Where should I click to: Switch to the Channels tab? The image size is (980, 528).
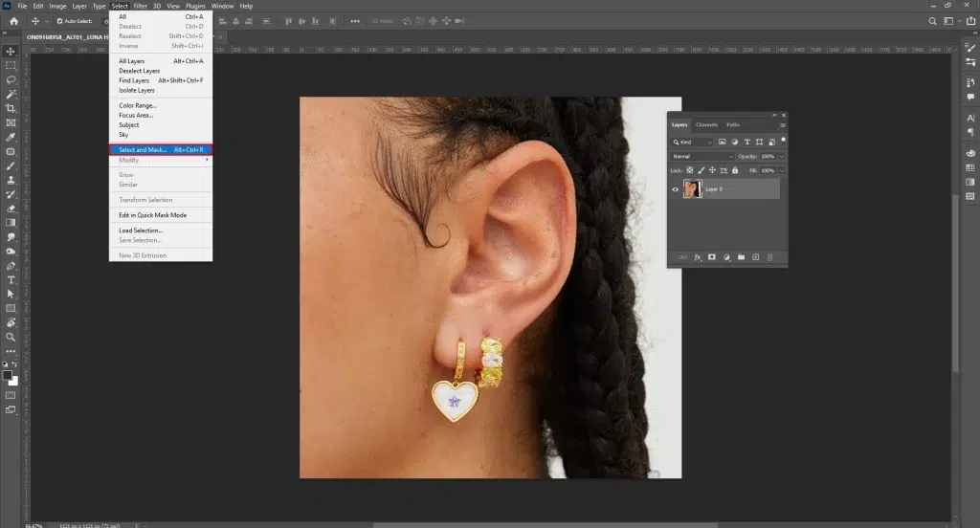(x=706, y=125)
